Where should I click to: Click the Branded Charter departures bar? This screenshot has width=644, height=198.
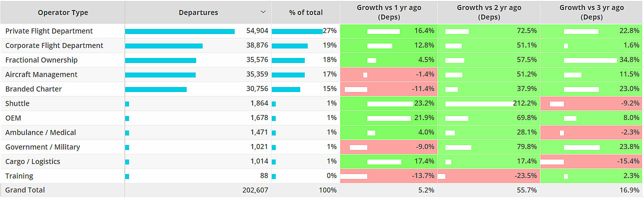pyautogui.click(x=156, y=89)
